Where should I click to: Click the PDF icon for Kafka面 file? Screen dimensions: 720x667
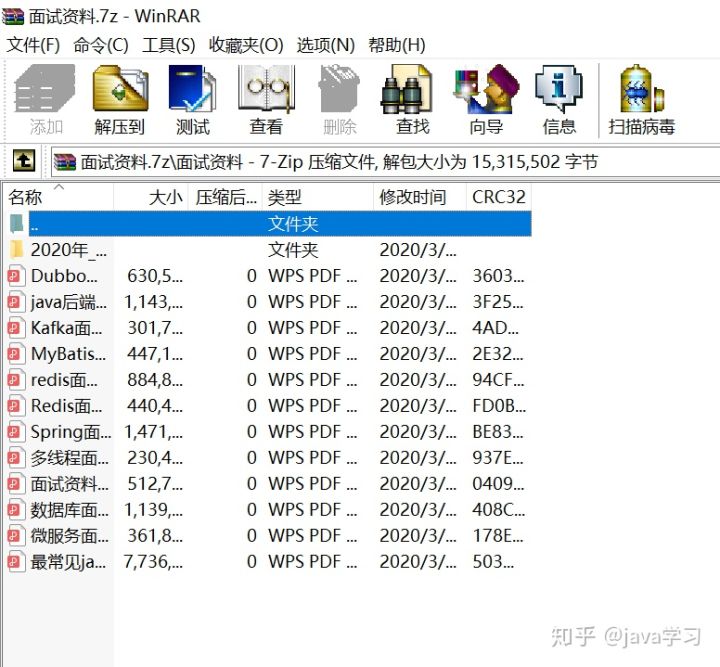16,328
